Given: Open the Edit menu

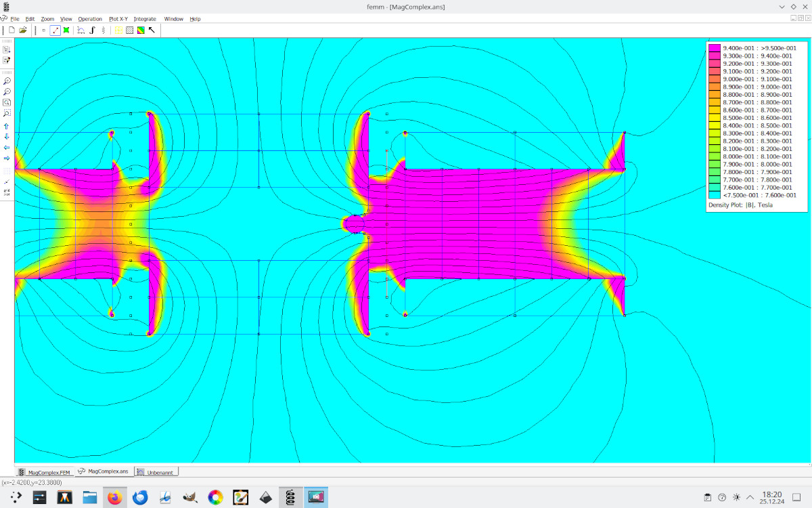Looking at the screenshot, I should coord(30,19).
